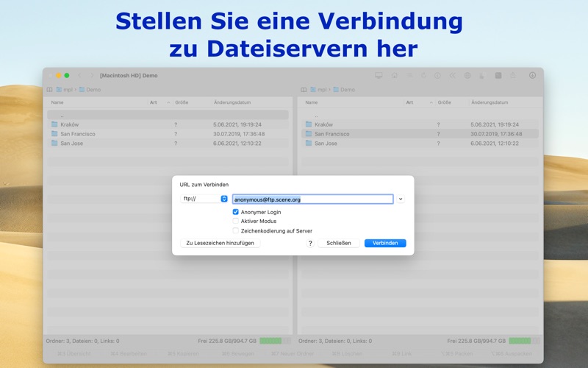Check Zeichenkodierung auf Server option

(235, 230)
